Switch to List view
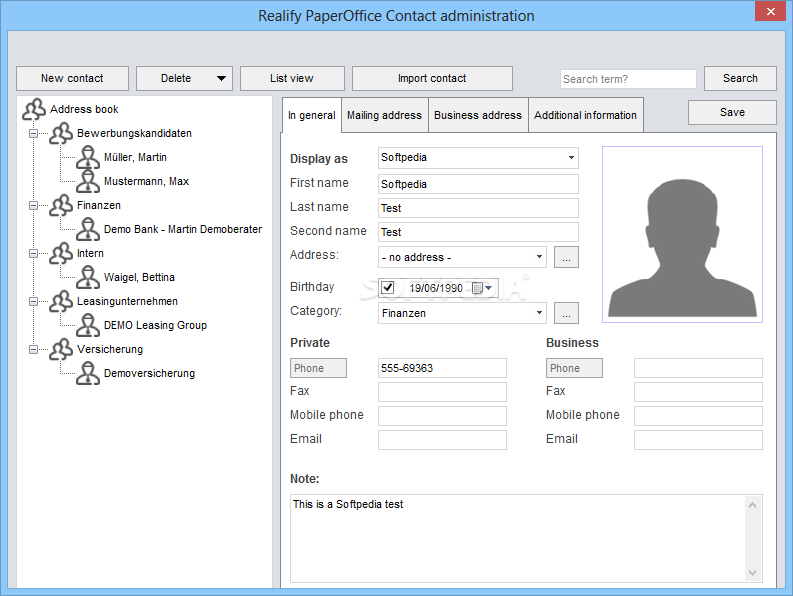 click(292, 78)
